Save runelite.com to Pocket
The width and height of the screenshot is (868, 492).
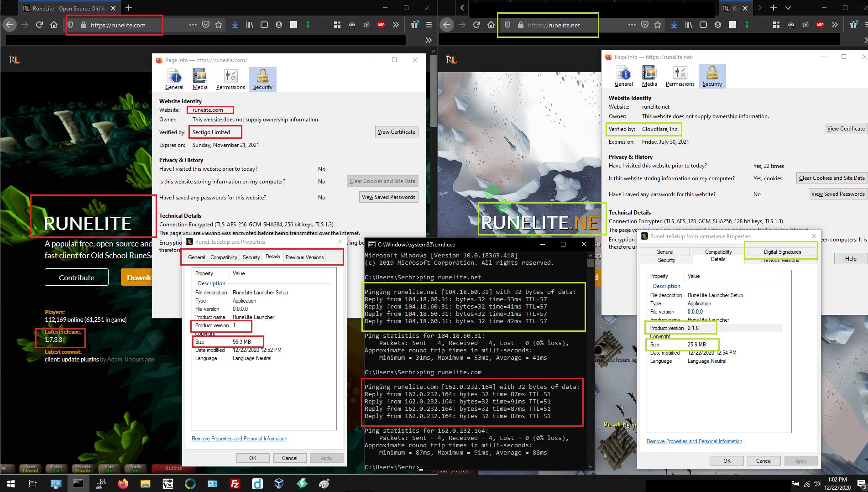tap(206, 25)
